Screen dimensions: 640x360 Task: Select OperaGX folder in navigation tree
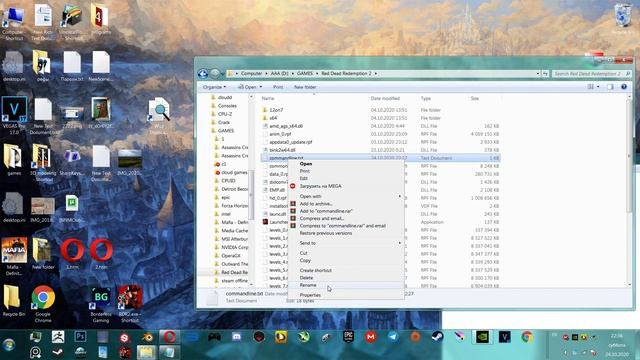(231, 256)
